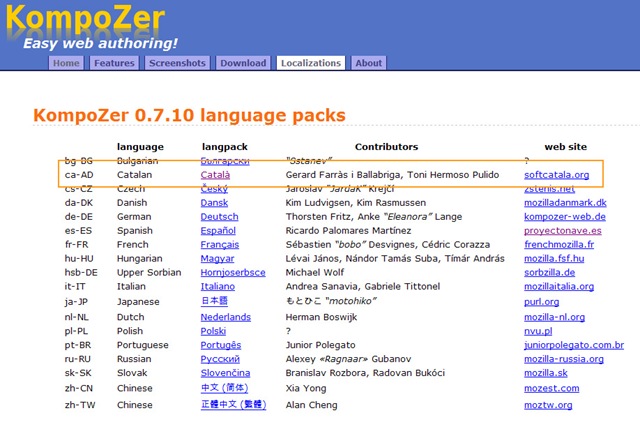
Task: Click the 'pt-BR' locale code
Action: [78, 345]
